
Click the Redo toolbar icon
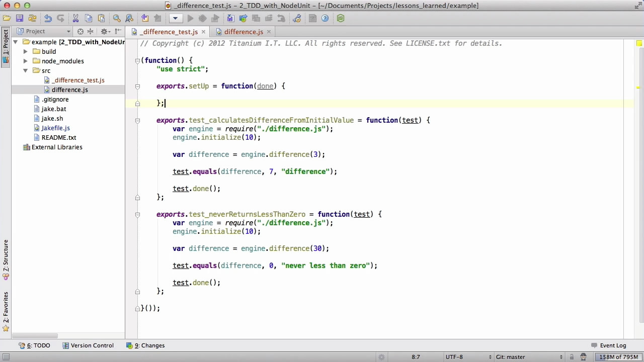pyautogui.click(x=60, y=18)
